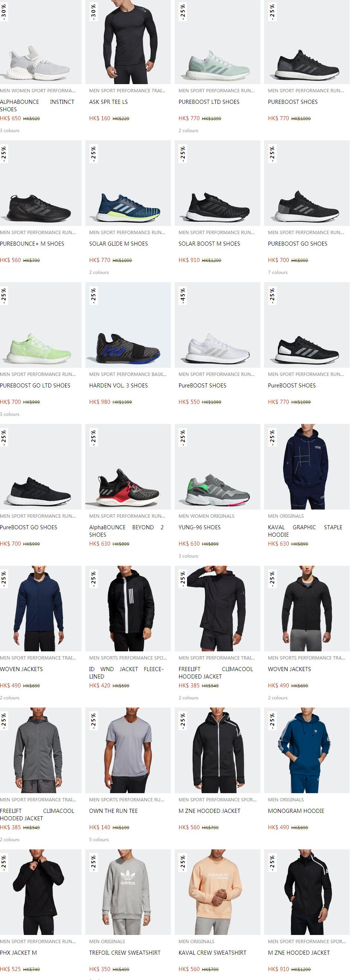Open the KAVAL GRAPHIC STAPLE HOODIE link
This screenshot has height=980, width=352.
(305, 531)
